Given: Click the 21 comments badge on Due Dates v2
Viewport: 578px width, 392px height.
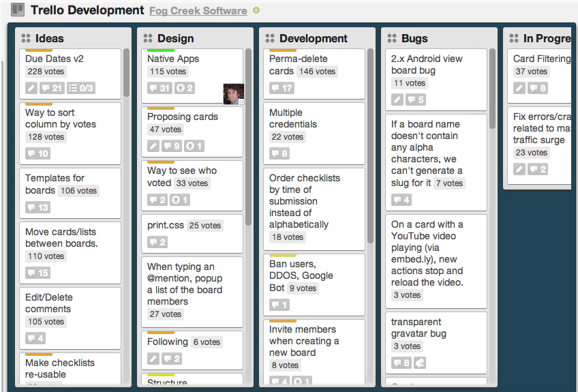Looking at the screenshot, I should tap(52, 88).
